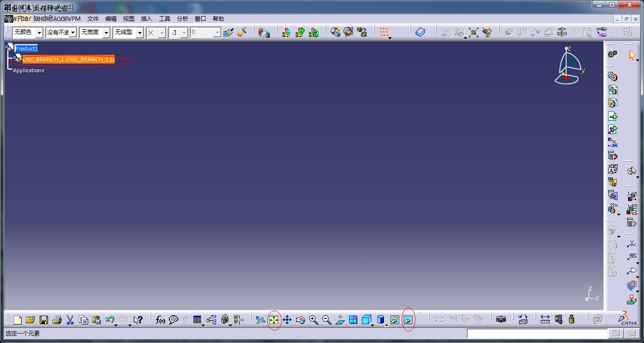Open the 插入 menu

(x=147, y=18)
